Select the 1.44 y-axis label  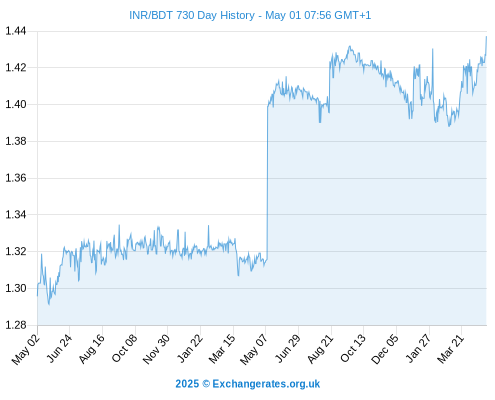click(x=15, y=31)
